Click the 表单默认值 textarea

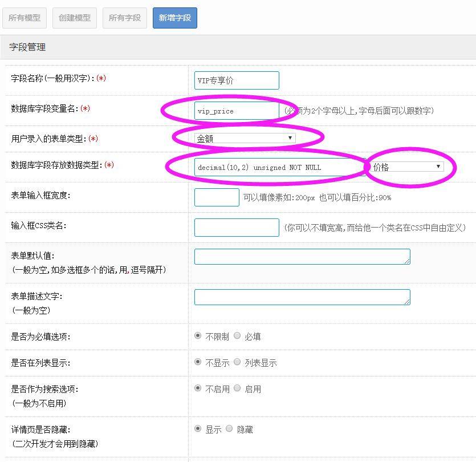302,257
